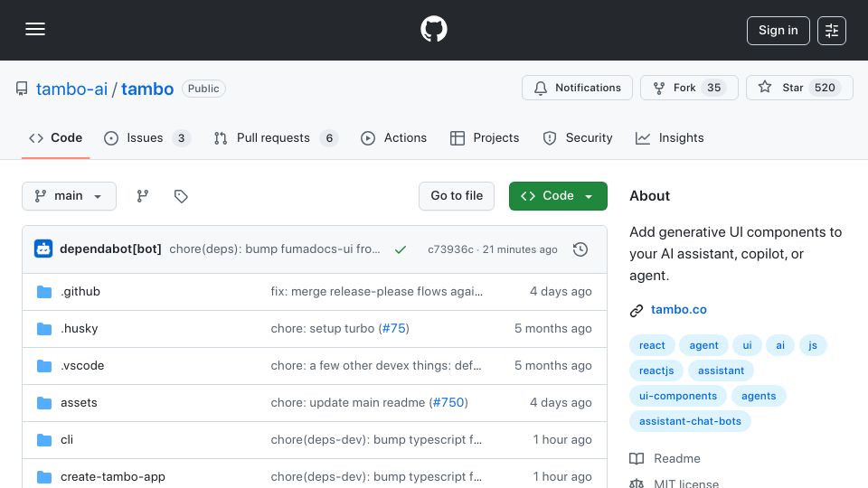This screenshot has height=488, width=868.
Task: Click the link icon beside tambo.co
Action: [637, 310]
